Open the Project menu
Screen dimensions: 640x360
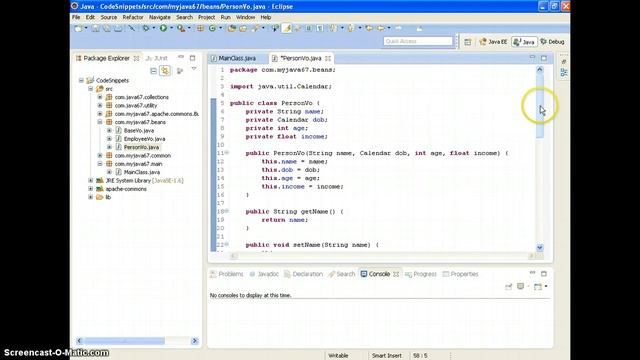[x=207, y=17]
